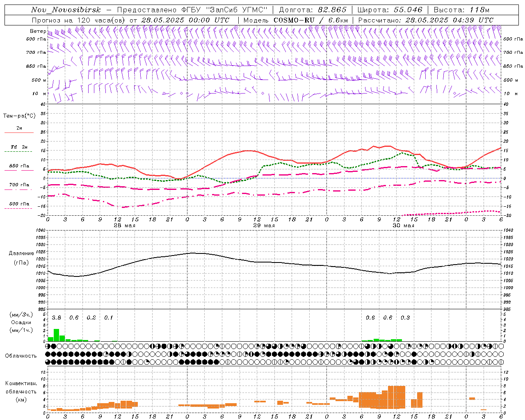Click the (км) convective cloud unit label
The height and width of the screenshot is (420, 525).
[21, 399]
